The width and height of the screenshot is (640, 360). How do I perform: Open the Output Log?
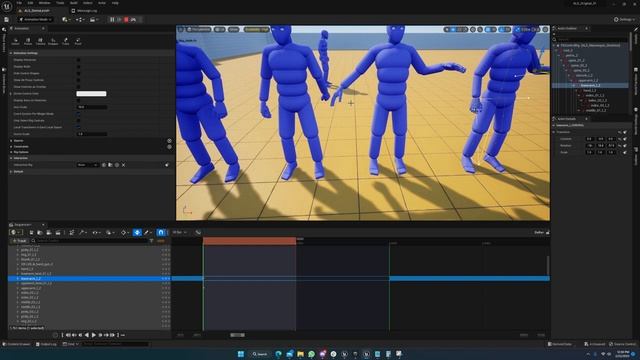tap(46, 344)
